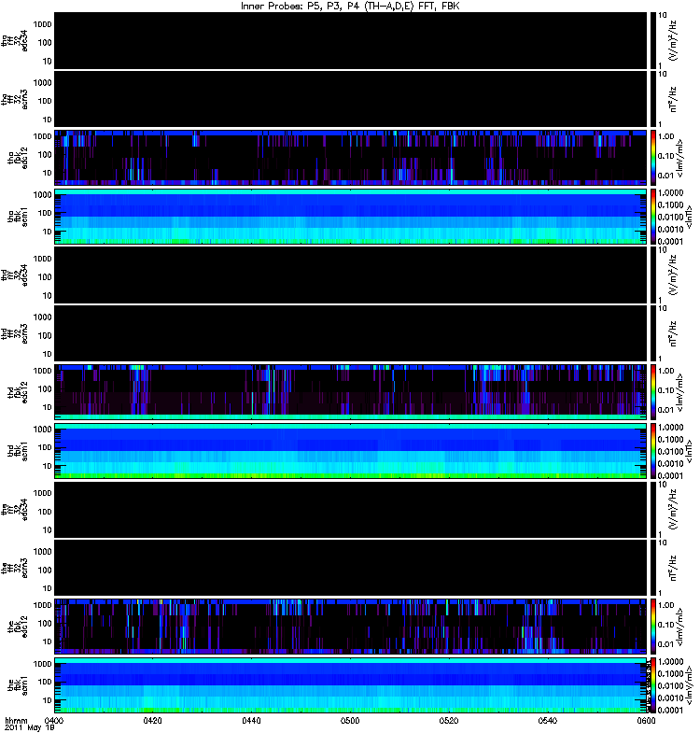
Task: Click the <|mV/m|> unit label of tha edc12
Action: click(679, 159)
